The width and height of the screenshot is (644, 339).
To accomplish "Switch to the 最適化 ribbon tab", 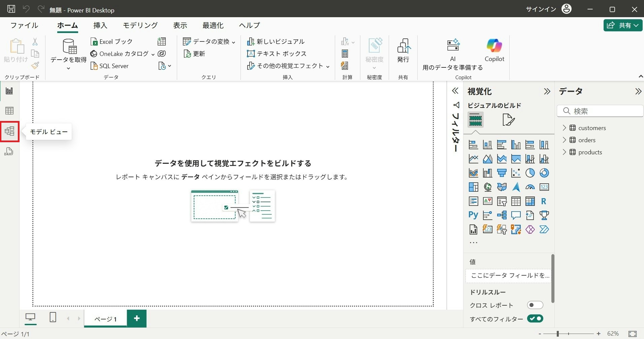I will click(213, 25).
